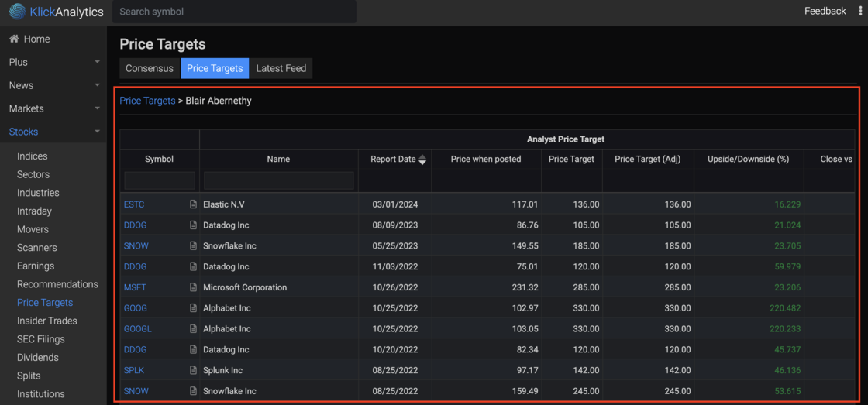This screenshot has height=405, width=868.
Task: Open Dividends in the sidebar
Action: point(38,358)
